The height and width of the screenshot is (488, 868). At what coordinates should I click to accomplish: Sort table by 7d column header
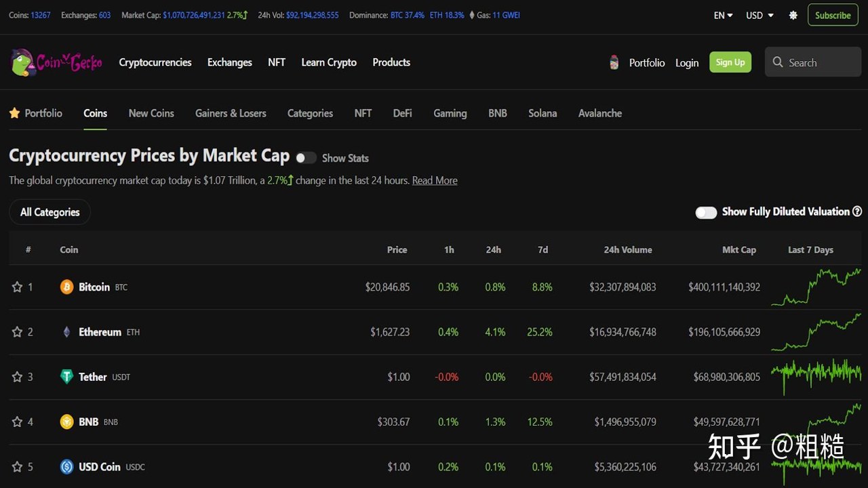point(543,250)
